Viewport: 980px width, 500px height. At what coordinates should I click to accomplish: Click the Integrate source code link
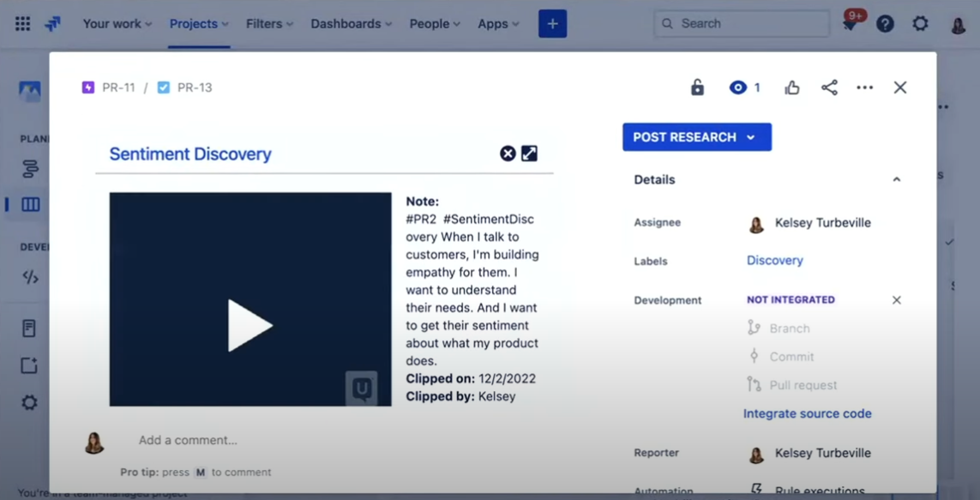pyautogui.click(x=807, y=413)
